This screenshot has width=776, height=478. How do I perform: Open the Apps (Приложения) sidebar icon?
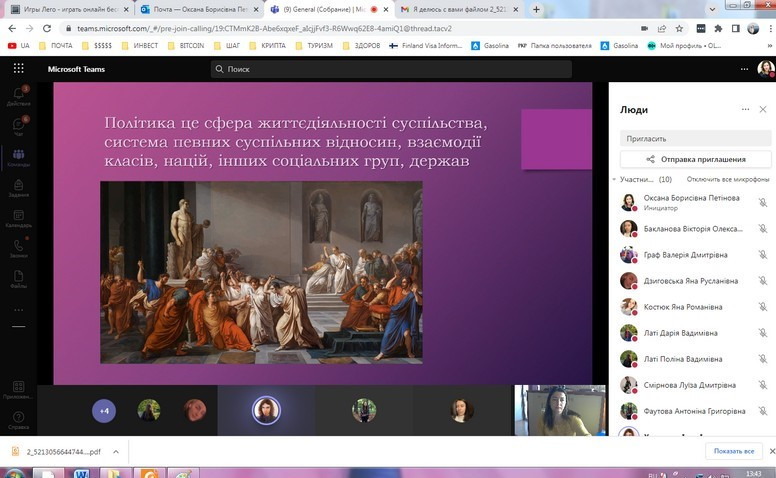click(x=18, y=389)
